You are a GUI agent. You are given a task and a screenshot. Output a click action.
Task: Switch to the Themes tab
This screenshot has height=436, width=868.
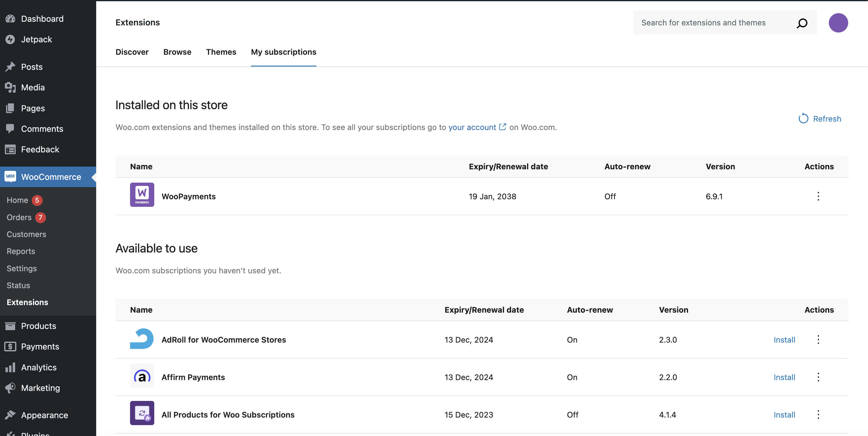click(x=221, y=52)
